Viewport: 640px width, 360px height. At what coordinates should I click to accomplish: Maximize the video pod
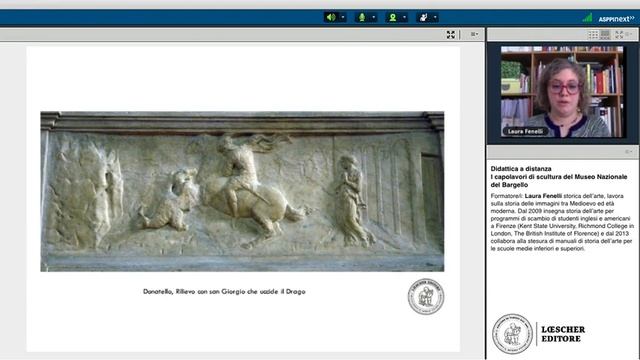point(619,35)
